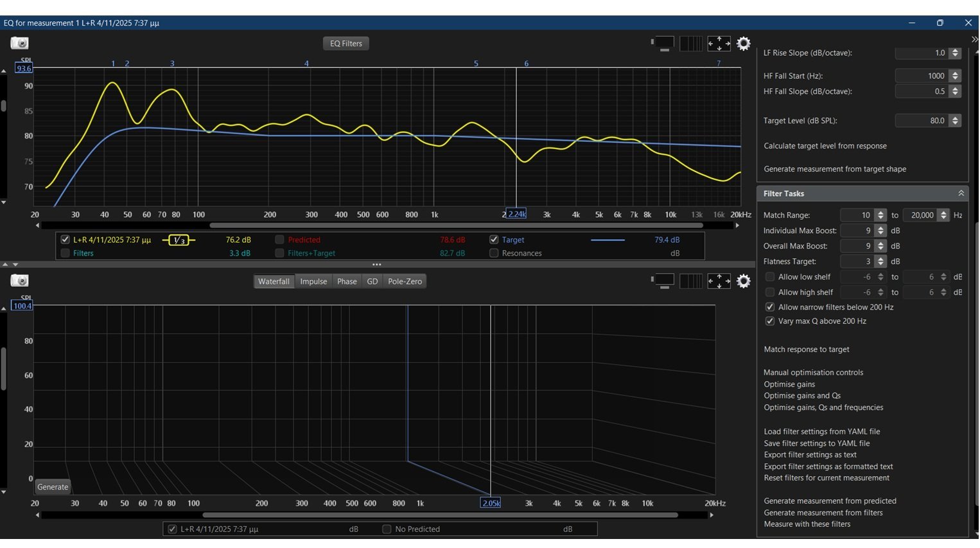Increase the Target Level stepper value

955,118
